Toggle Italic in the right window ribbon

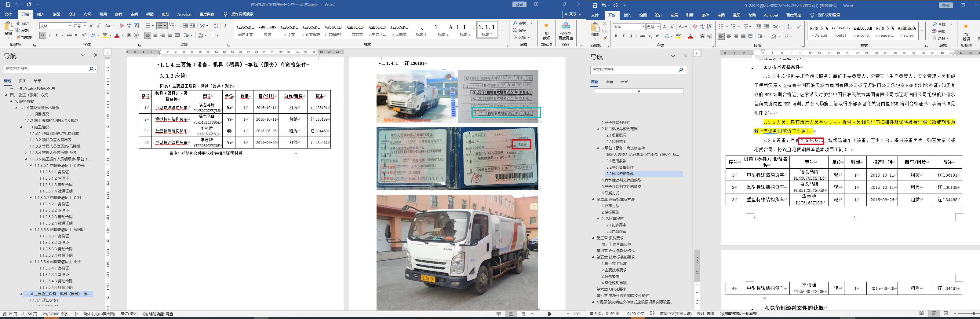tap(623, 36)
